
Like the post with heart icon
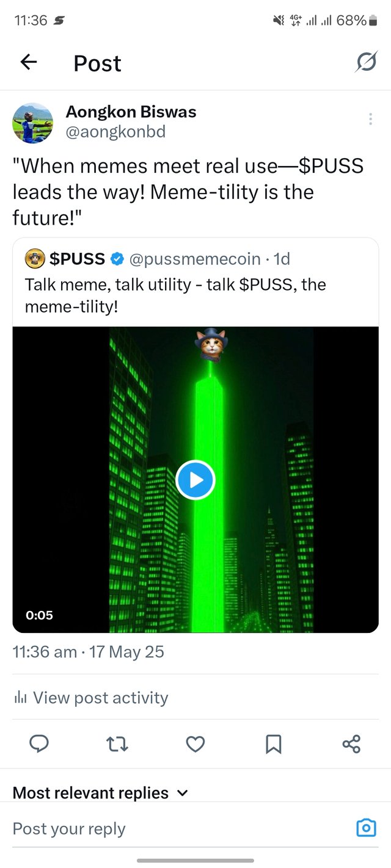pos(195,743)
